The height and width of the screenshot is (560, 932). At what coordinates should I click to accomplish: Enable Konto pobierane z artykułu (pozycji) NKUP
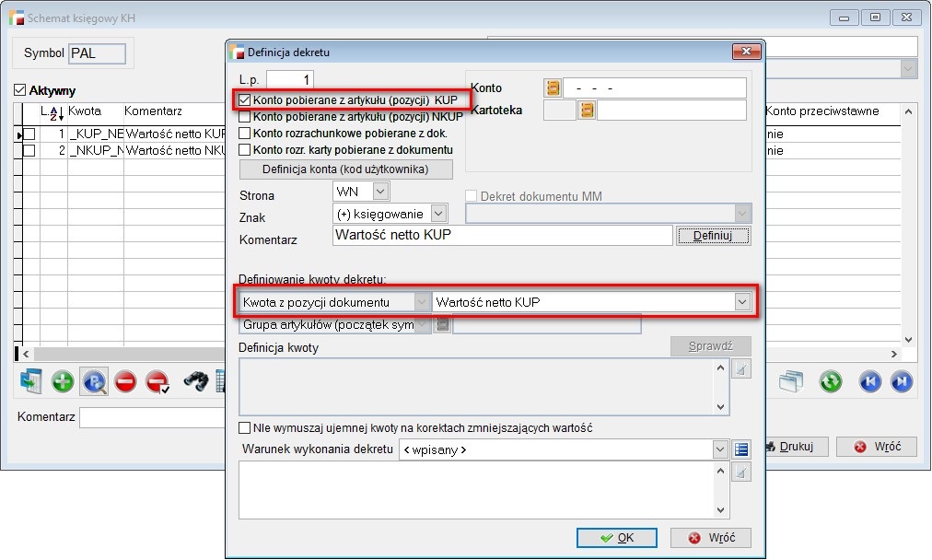tap(245, 117)
